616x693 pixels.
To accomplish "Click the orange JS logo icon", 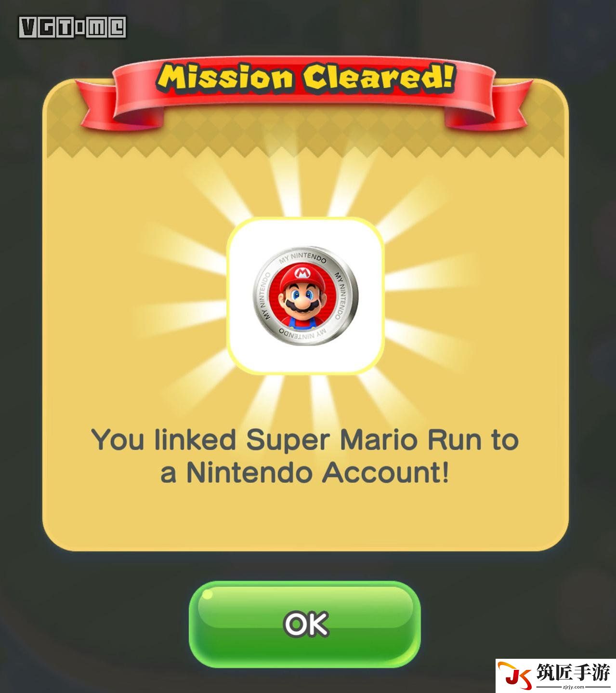I will 516,675.
